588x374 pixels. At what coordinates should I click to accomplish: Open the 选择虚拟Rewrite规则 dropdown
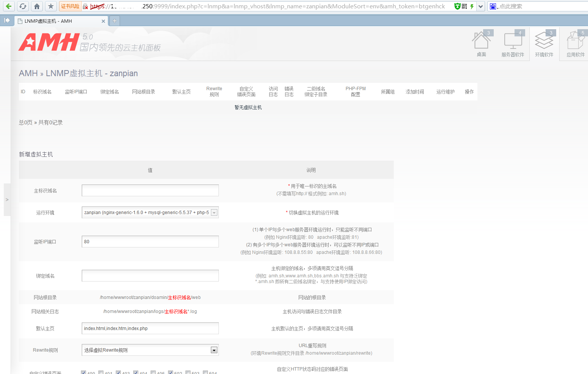coord(150,350)
